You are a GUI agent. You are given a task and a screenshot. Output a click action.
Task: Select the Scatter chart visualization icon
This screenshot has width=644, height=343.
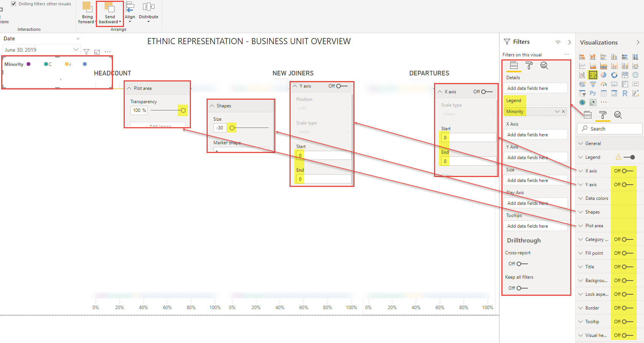coord(593,75)
